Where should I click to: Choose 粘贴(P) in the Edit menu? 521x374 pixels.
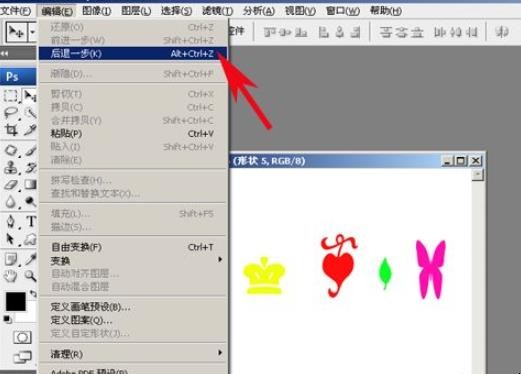(x=133, y=134)
